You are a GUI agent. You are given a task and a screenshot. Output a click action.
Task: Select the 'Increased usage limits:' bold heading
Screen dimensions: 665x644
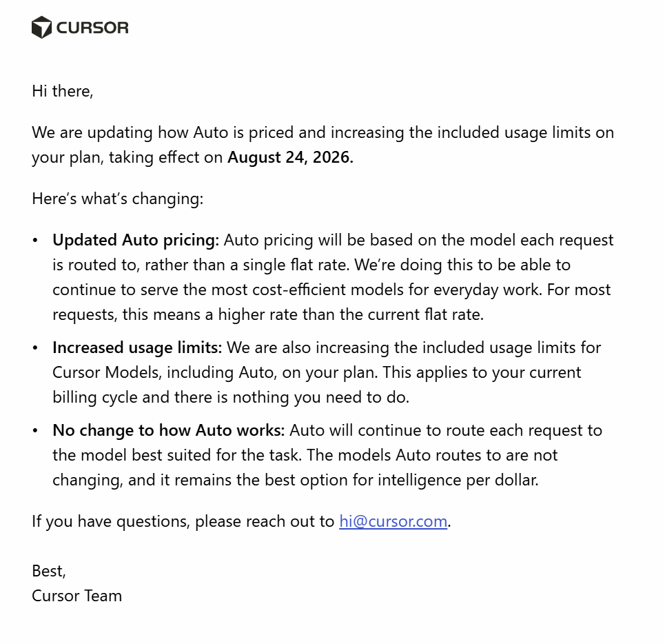pos(137,348)
